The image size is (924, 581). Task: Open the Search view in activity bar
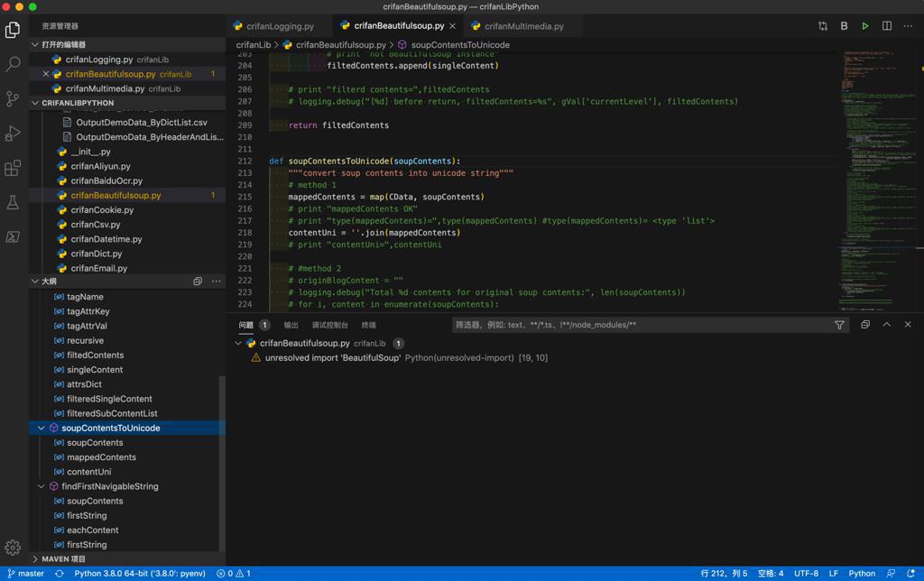click(13, 64)
